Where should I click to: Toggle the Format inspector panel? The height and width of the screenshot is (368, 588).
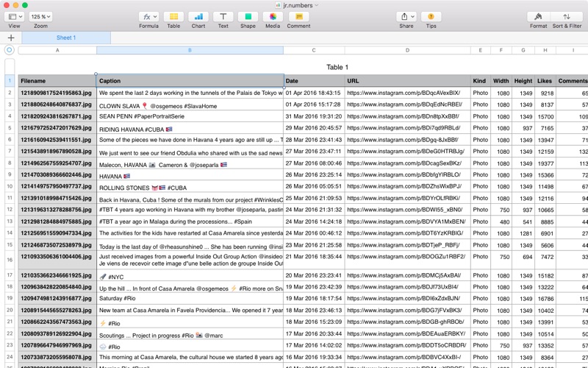pos(538,16)
